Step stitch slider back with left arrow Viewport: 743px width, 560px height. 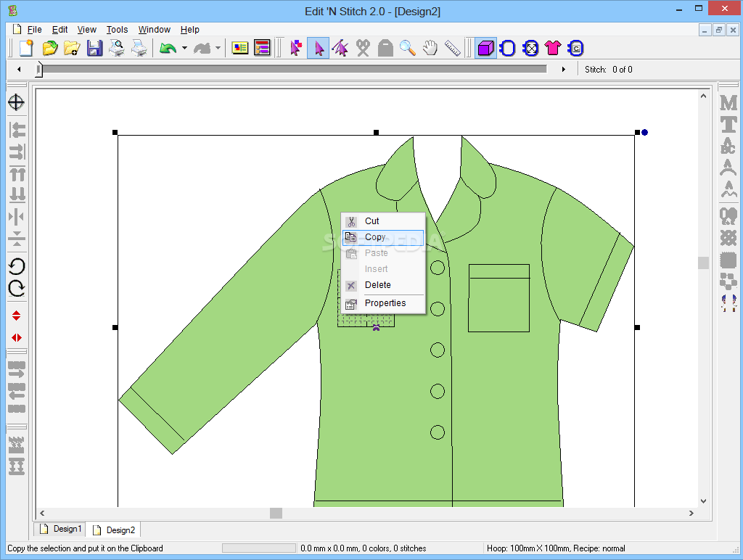[19, 69]
